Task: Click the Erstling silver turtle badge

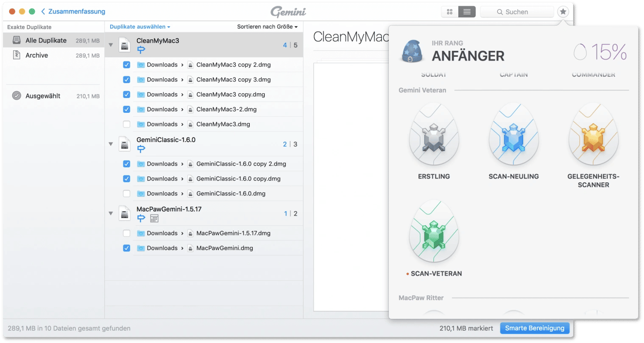Action: [x=434, y=134]
